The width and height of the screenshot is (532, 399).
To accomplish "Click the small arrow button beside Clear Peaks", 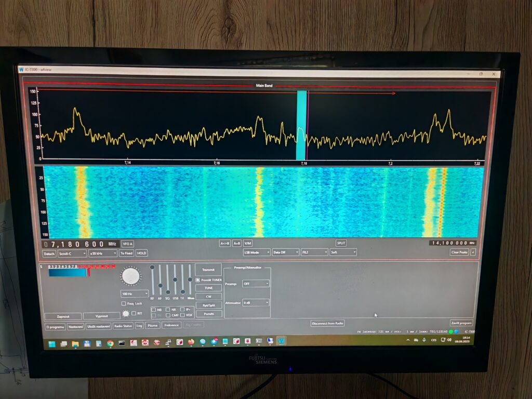I will pyautogui.click(x=473, y=252).
